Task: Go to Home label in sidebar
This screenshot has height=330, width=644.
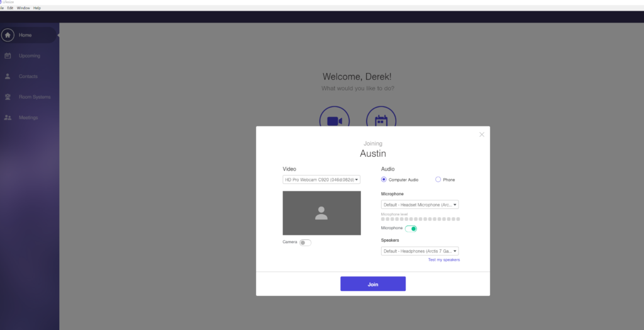Action: pos(25,35)
